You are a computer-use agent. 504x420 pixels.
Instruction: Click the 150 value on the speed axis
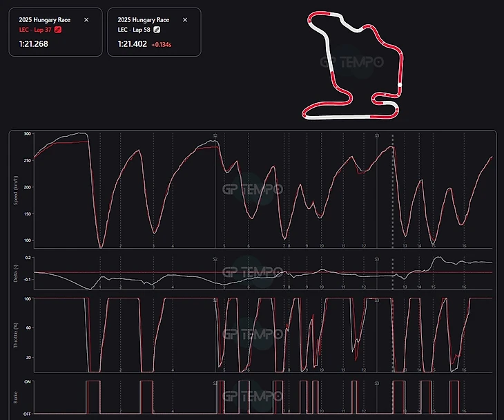coord(28,214)
